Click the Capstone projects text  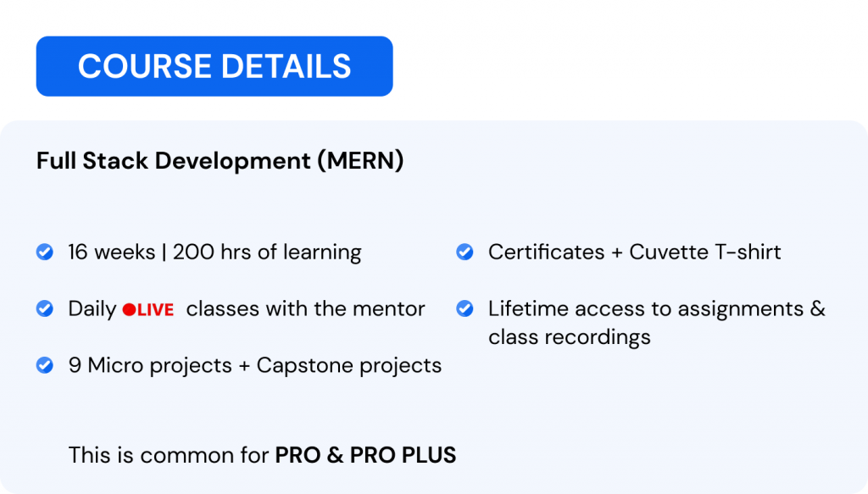point(348,366)
